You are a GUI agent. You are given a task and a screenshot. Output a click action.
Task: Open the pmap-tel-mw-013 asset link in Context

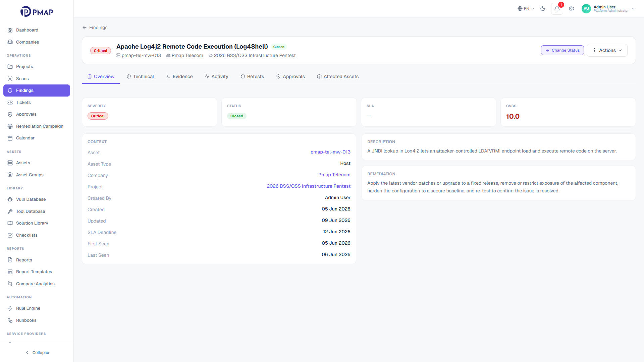pos(330,152)
